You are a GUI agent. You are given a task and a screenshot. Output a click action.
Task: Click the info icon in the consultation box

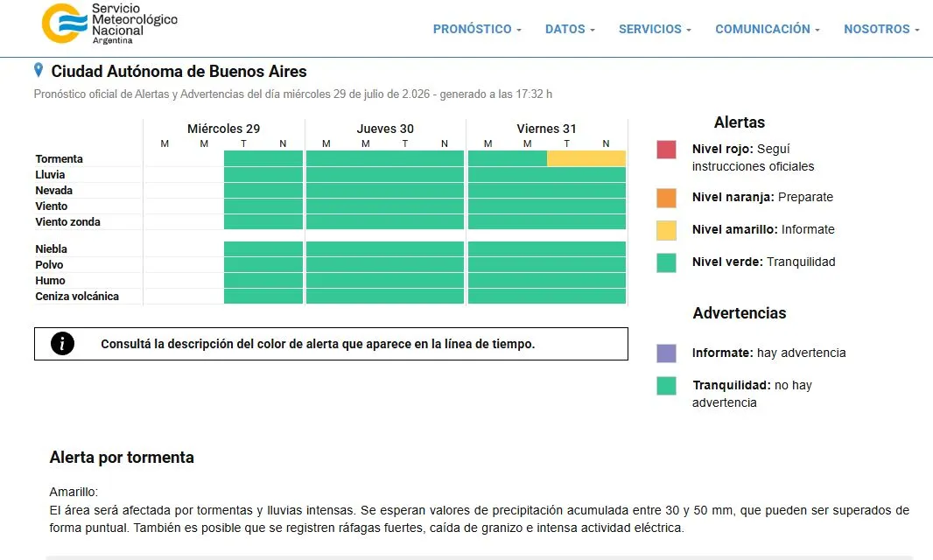pos(62,343)
